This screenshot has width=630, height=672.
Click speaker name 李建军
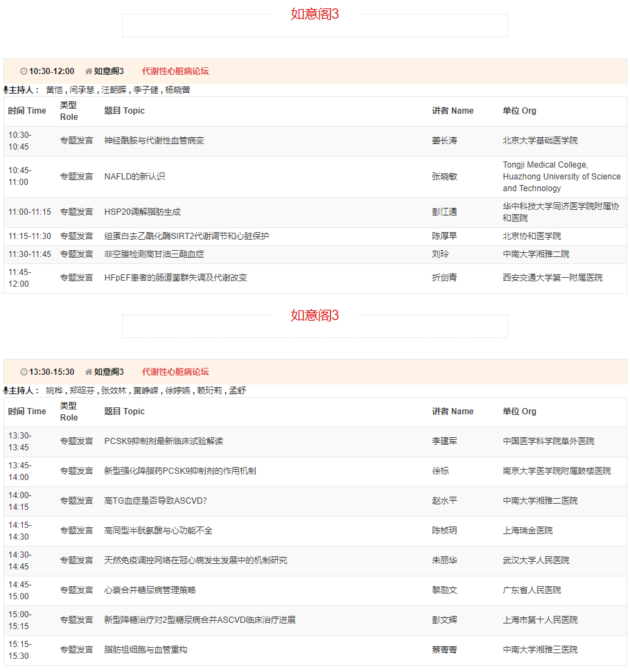444,441
